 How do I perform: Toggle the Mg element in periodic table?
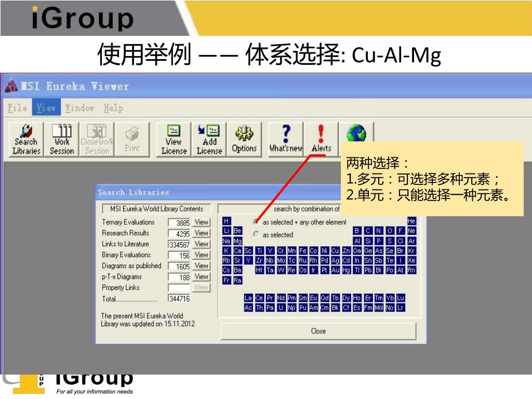(237, 241)
